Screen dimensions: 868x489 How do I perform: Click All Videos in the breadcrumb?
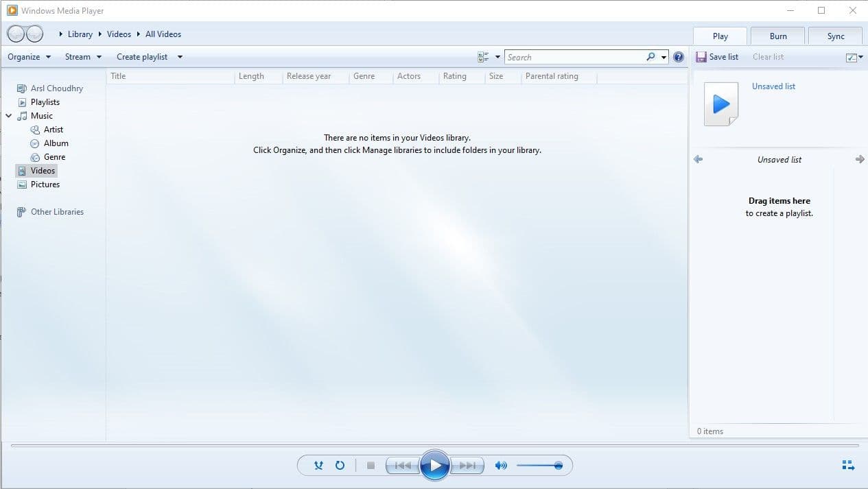[163, 34]
